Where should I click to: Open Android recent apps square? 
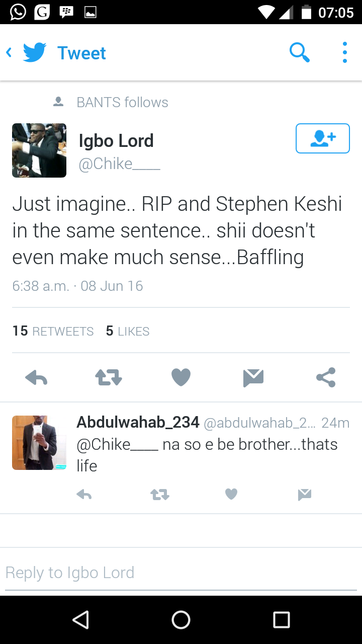(x=282, y=620)
